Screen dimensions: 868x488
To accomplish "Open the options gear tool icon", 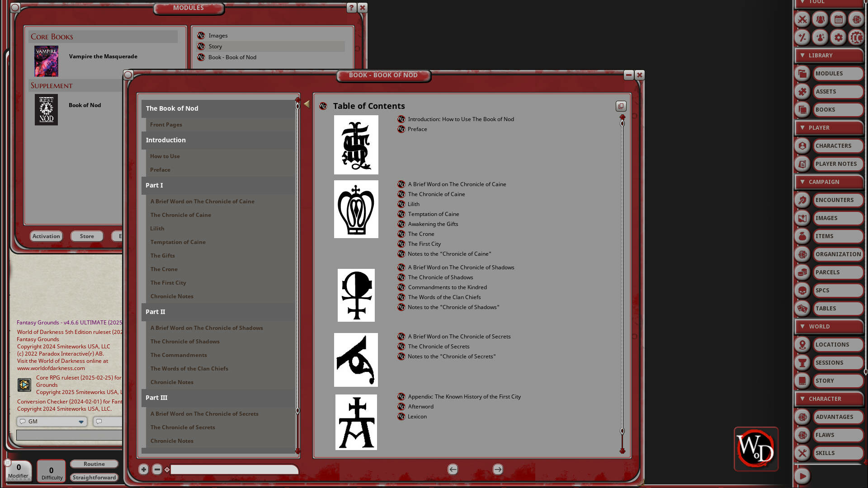I will 838,38.
